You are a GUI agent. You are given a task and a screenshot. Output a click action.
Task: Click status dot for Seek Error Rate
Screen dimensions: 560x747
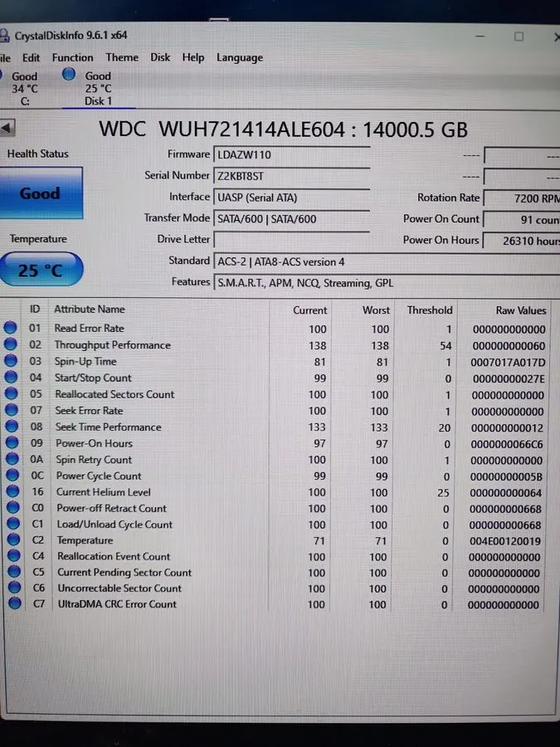pyautogui.click(x=11, y=409)
